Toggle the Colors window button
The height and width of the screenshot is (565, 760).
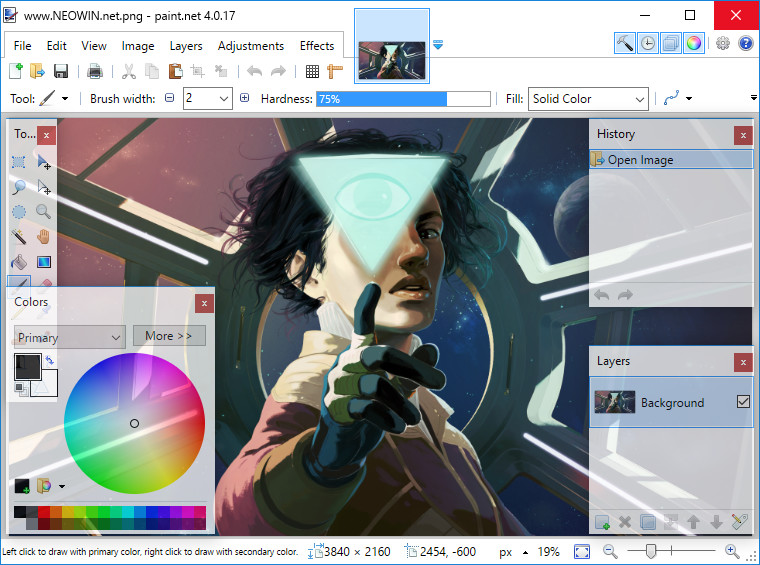(x=694, y=43)
